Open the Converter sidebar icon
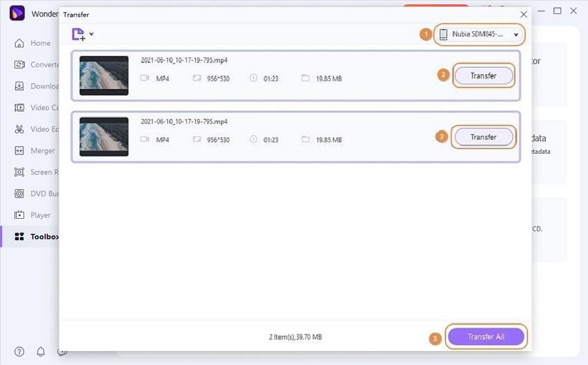This screenshot has width=588, height=365. click(19, 64)
